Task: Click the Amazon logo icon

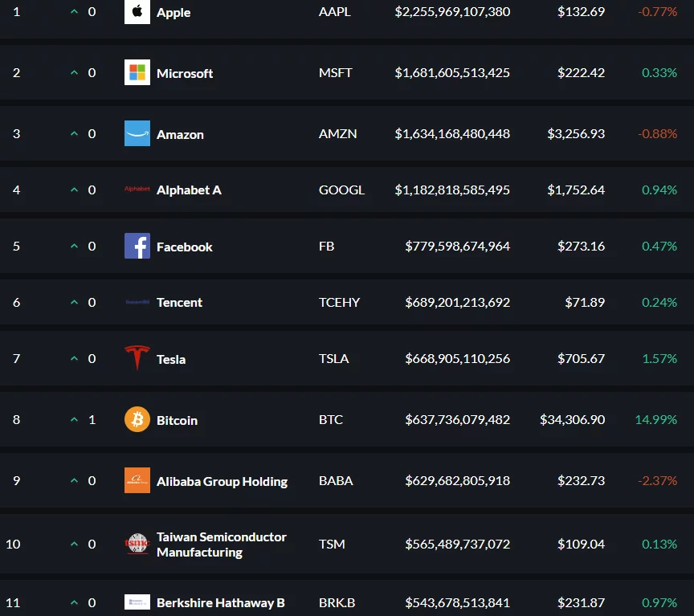Action: (x=137, y=133)
